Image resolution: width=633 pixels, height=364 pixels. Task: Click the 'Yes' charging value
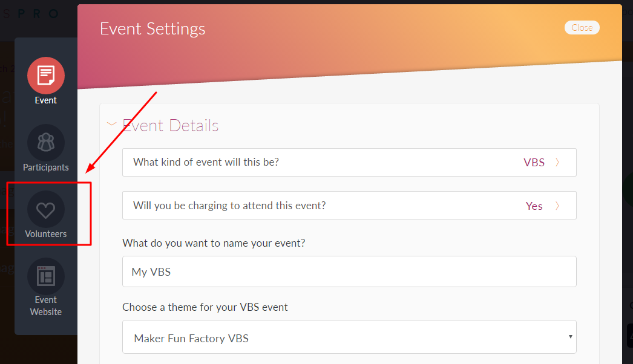(534, 206)
